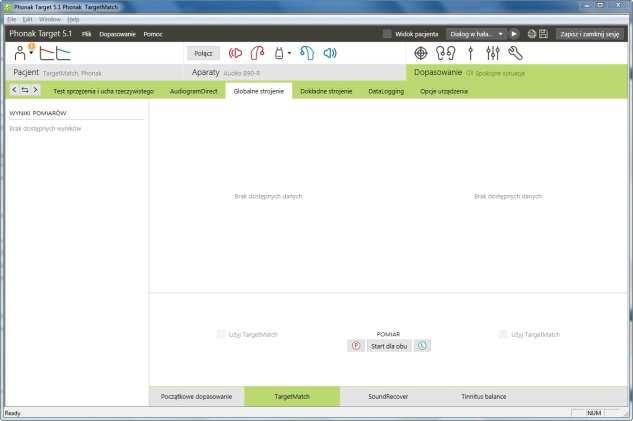Open the wrench device options icon
The image size is (633, 421).
coord(516,53)
